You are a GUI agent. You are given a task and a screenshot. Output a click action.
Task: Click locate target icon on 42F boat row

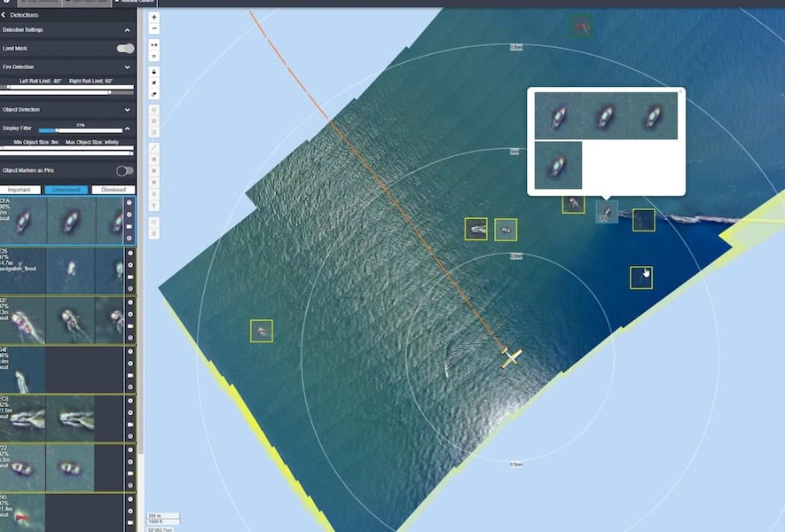(130, 314)
